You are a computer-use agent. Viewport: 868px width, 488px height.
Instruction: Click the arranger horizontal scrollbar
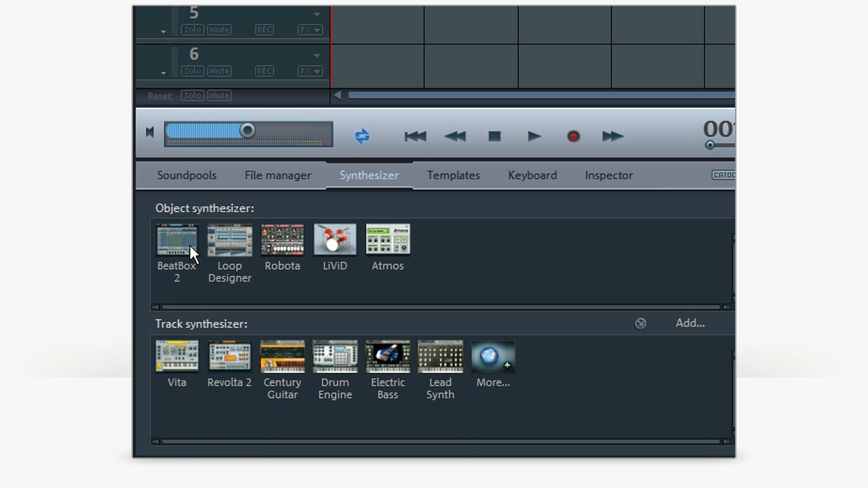click(540, 96)
